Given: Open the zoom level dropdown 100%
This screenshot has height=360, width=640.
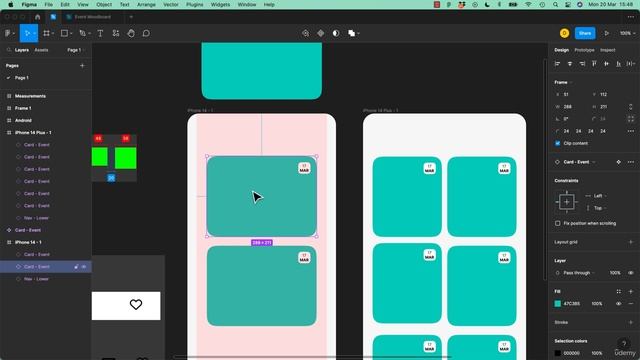Looking at the screenshot, I should click(x=627, y=33).
